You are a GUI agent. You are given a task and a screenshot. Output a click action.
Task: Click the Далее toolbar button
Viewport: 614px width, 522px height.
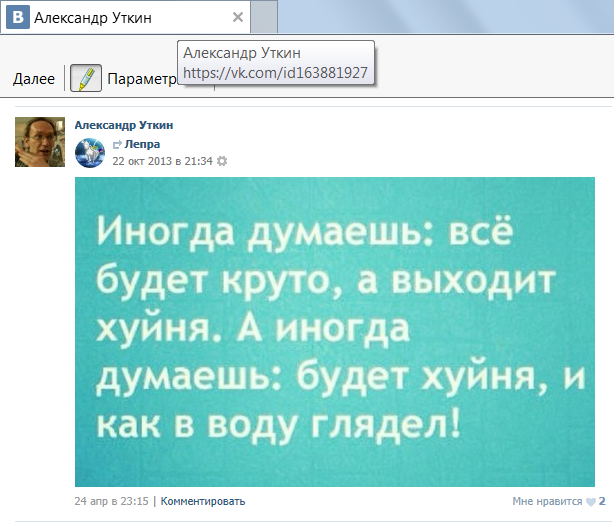click(34, 79)
